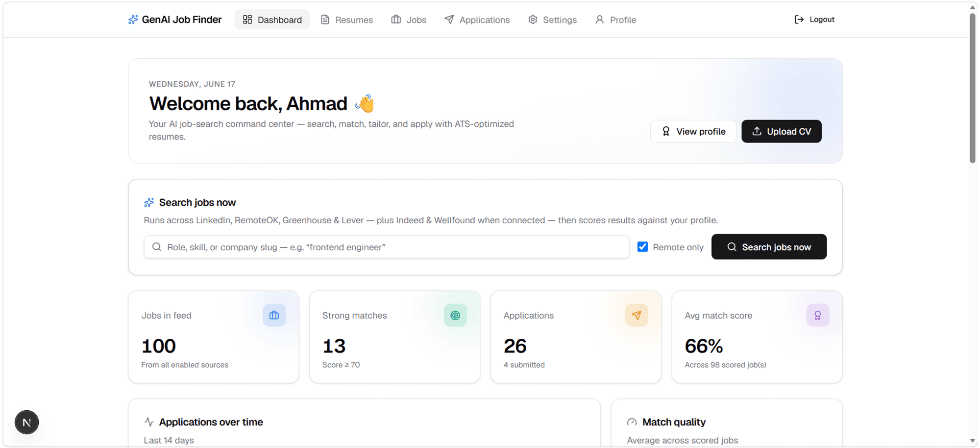This screenshot has height=448, width=980.
Task: Click the 100 Jobs in feed value
Action: pyautogui.click(x=158, y=346)
